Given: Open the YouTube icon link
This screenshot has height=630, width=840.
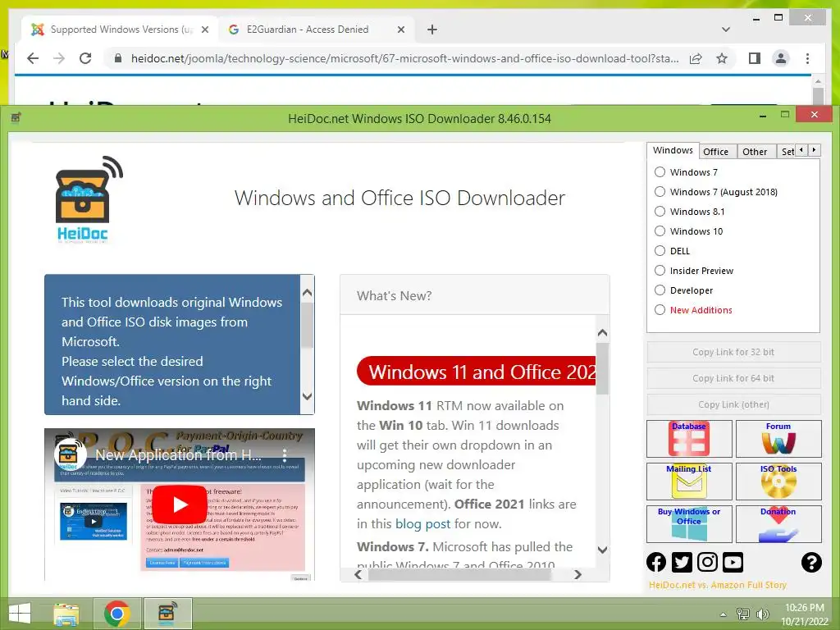Looking at the screenshot, I should tap(733, 562).
